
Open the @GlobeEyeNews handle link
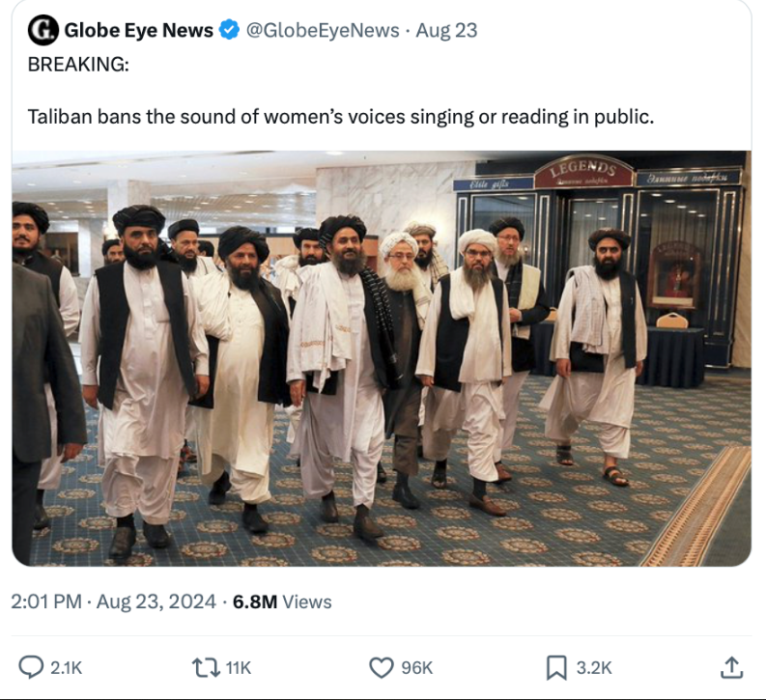[x=323, y=30]
